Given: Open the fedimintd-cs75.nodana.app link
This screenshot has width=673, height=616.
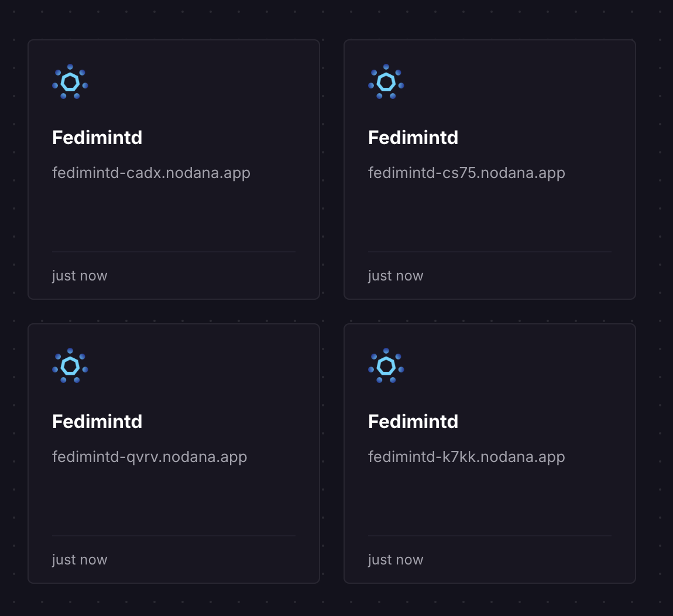Looking at the screenshot, I should point(466,173).
